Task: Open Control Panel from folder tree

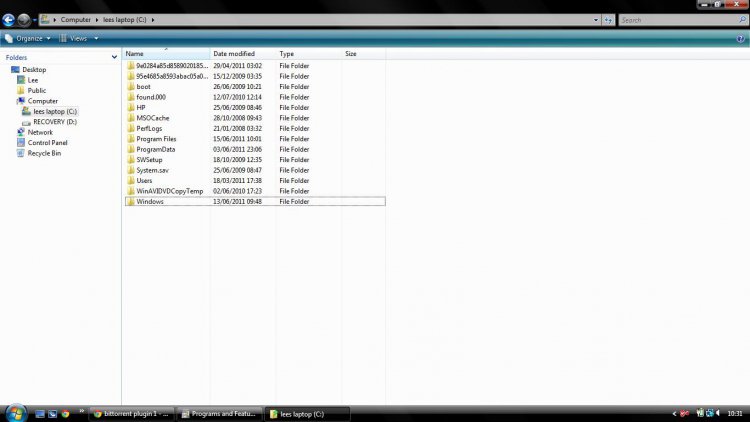Action: pyautogui.click(x=47, y=143)
